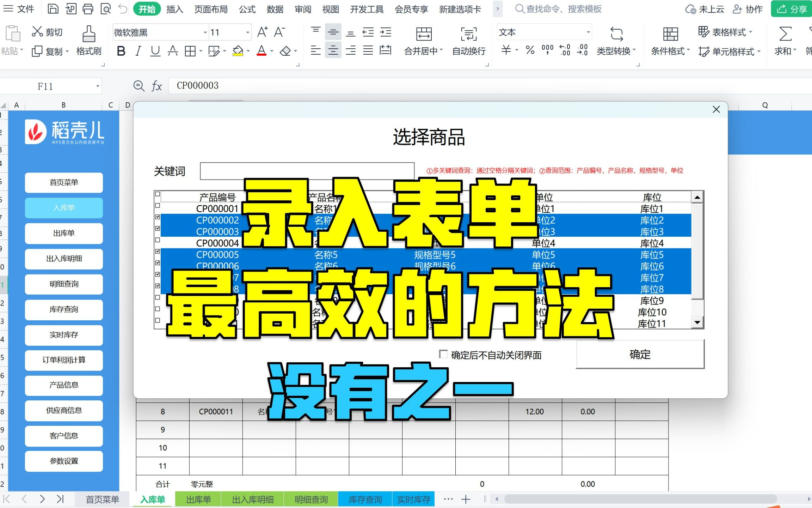
Task: Check the CP000004 row checkbox
Action: coord(158,240)
